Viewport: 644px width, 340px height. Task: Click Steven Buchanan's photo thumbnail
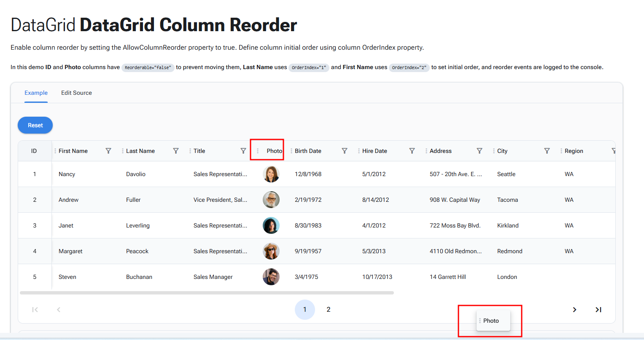click(x=271, y=277)
